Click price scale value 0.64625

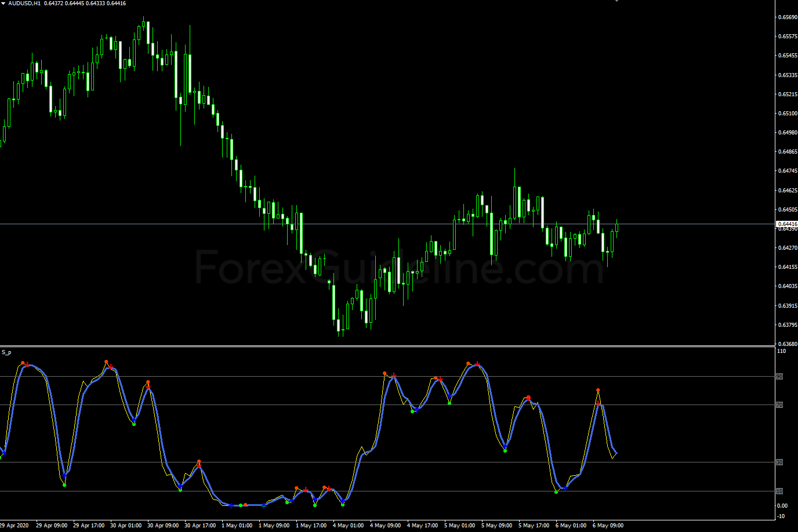pos(787,190)
